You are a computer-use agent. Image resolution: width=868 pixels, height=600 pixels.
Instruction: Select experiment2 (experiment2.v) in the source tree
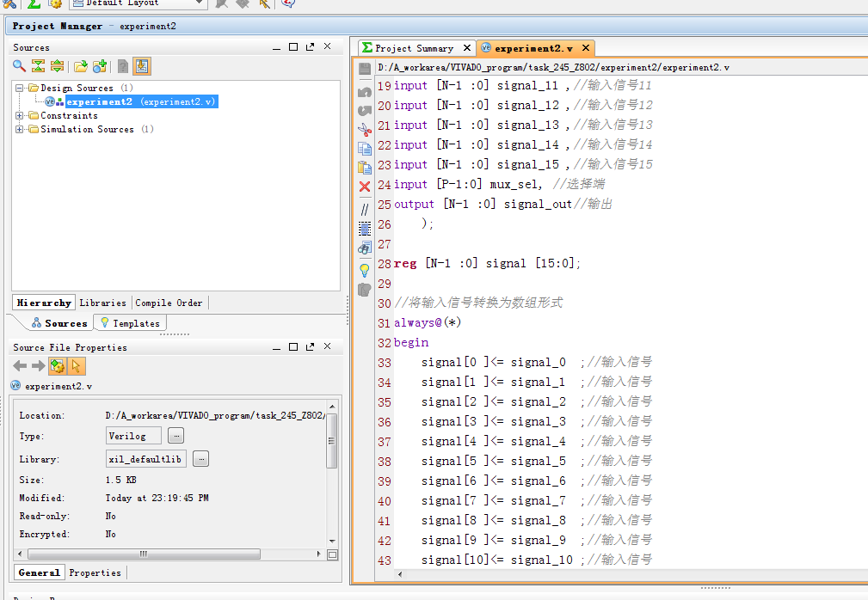point(140,101)
